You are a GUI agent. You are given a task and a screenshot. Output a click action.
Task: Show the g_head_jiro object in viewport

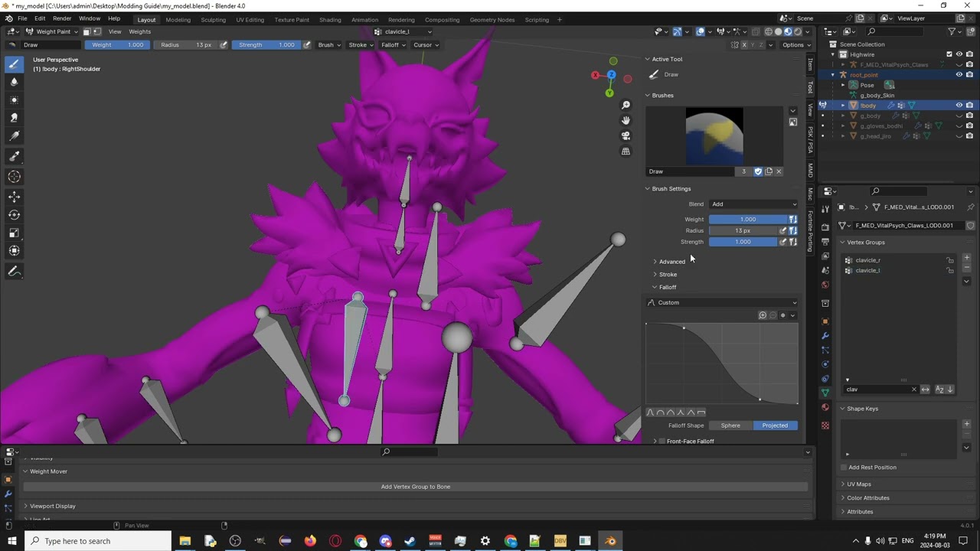(959, 136)
